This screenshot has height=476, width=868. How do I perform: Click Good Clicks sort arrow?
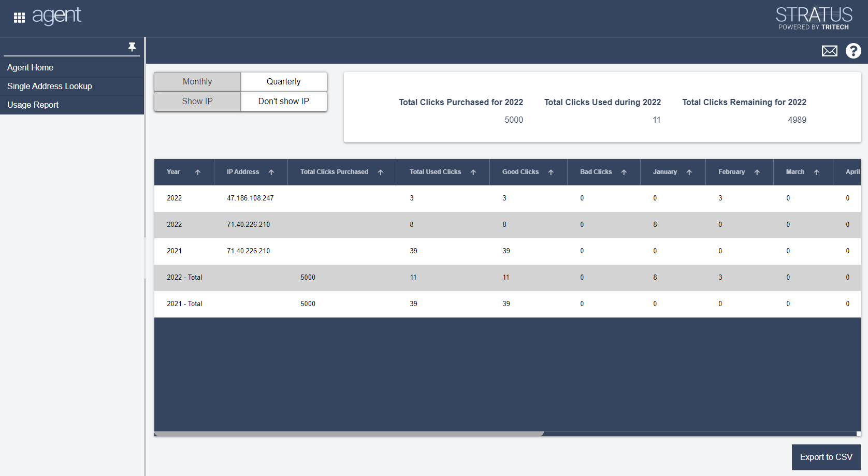coord(551,172)
